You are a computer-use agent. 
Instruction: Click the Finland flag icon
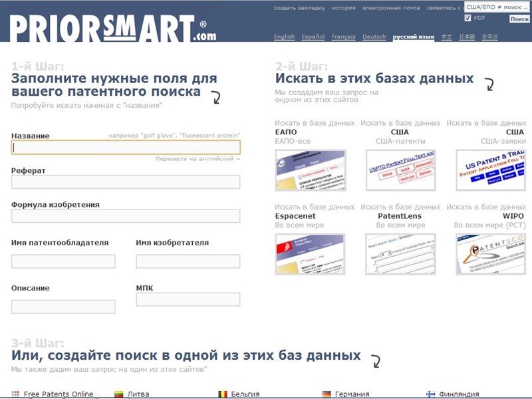pos(430,394)
